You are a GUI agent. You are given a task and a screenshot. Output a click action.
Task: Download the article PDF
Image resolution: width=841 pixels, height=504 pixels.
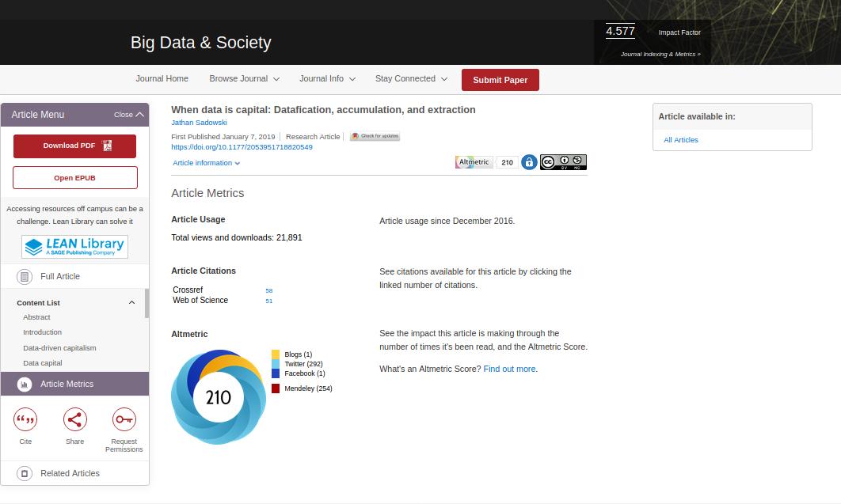[74, 146]
